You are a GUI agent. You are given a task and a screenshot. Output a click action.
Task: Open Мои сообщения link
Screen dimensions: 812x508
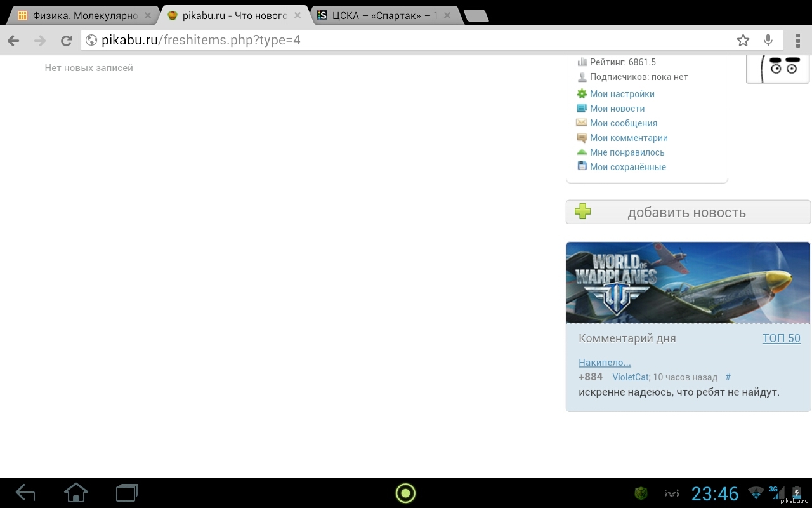(x=624, y=123)
